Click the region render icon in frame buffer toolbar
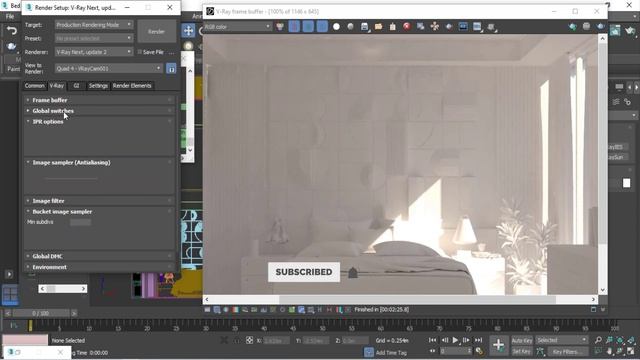The image size is (640, 360). tap(449, 27)
